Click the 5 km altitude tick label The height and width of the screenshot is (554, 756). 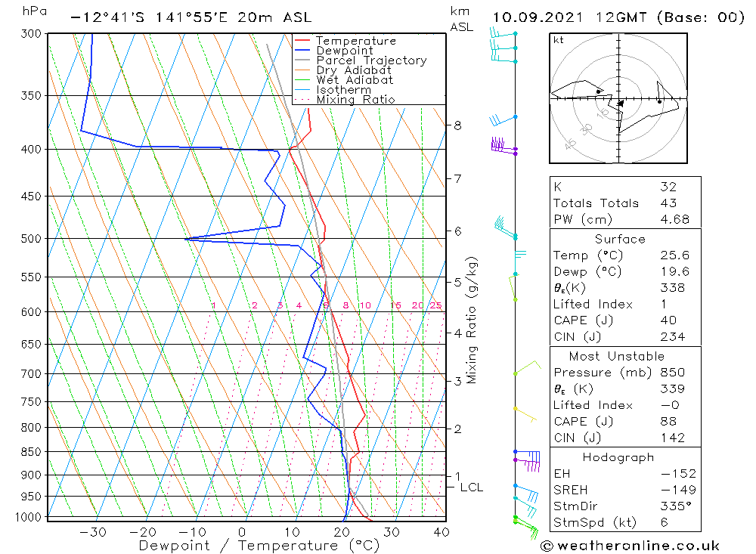pyautogui.click(x=457, y=282)
